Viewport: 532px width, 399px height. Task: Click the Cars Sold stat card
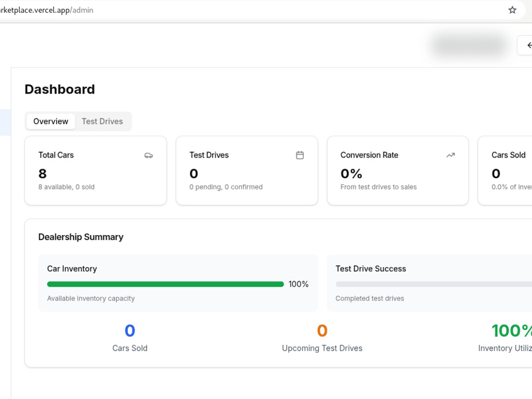pyautogui.click(x=505, y=171)
